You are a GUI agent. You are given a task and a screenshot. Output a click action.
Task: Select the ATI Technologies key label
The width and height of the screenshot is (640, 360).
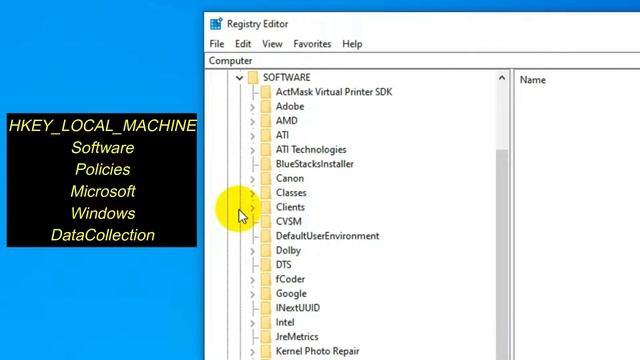(x=311, y=149)
